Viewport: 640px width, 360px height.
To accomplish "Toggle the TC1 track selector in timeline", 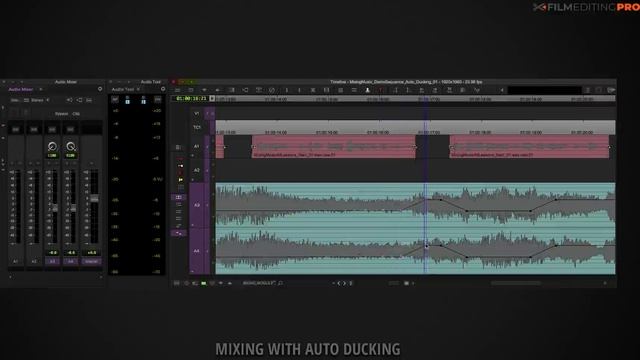I will click(197, 127).
